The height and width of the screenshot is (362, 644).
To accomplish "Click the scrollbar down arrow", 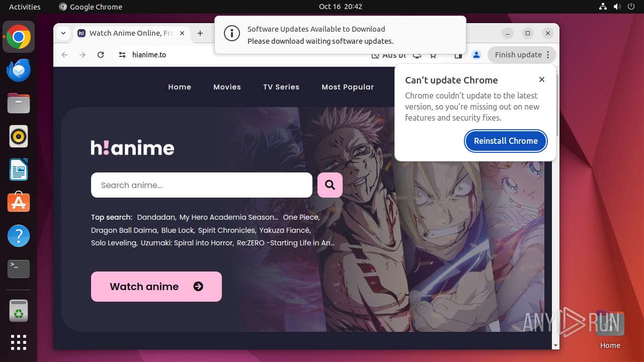I will [x=555, y=345].
